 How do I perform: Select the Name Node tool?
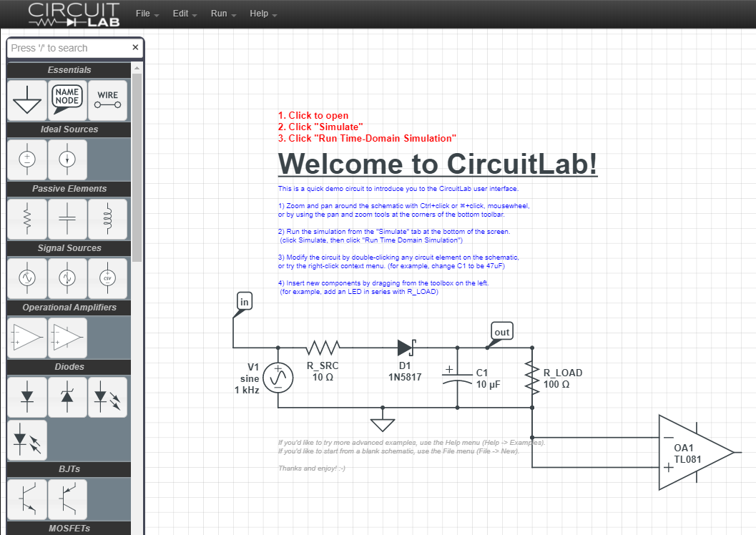coord(67,100)
